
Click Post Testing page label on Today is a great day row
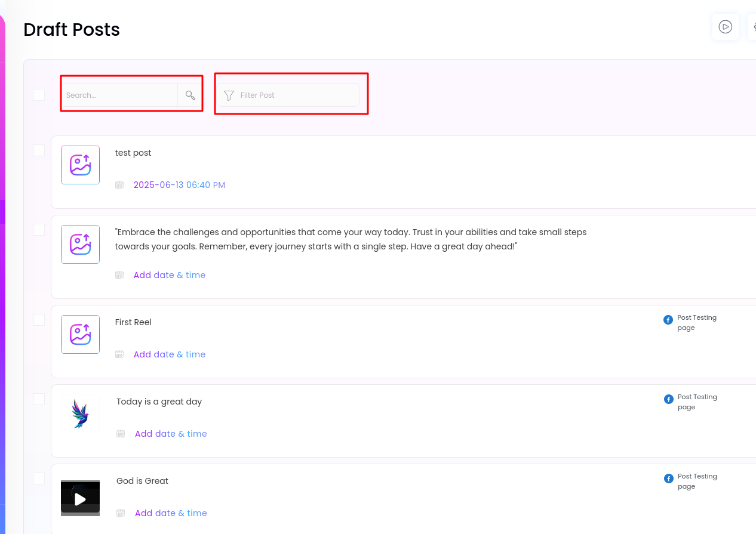pyautogui.click(x=697, y=402)
